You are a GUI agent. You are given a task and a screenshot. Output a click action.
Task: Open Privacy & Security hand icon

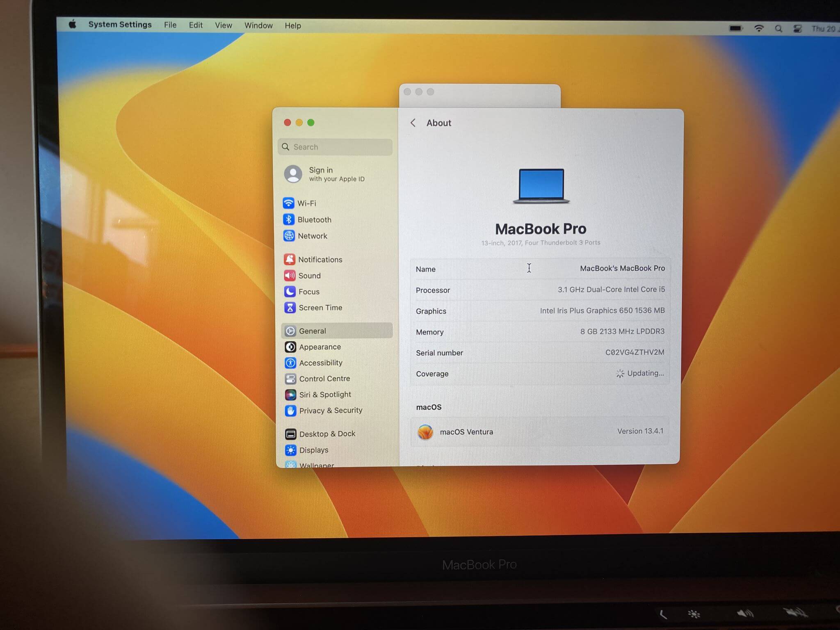click(290, 411)
